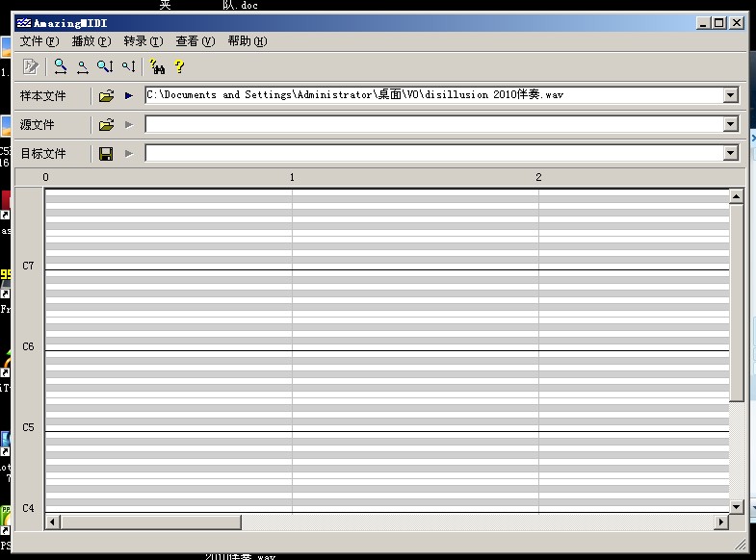The width and height of the screenshot is (756, 560).
Task: Click the vertical scrollbar up arrow
Action: [736, 196]
